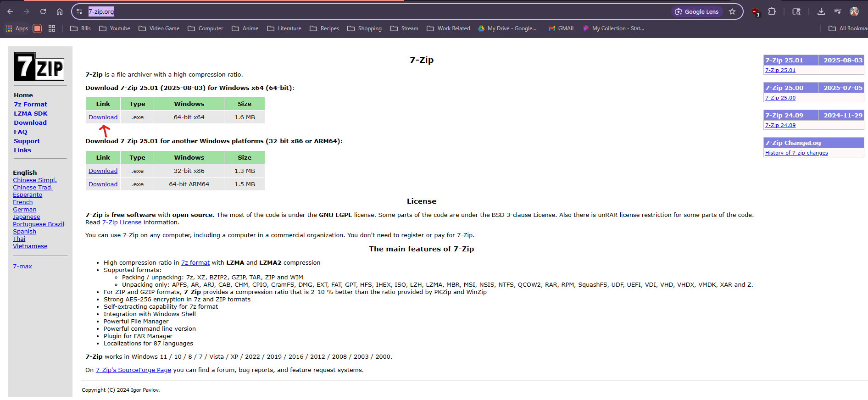Expand the All Bookmarks folder
The image size is (868, 400).
[848, 28]
